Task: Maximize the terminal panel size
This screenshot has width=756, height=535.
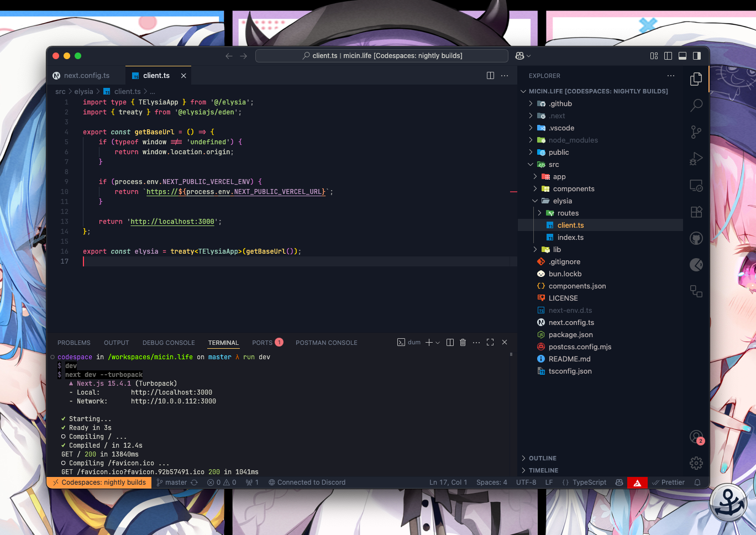Action: coord(490,343)
